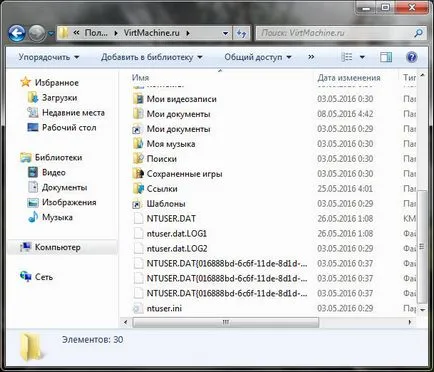The width and height of the screenshot is (434, 372).
Task: Refresh the folder view
Action: coord(241,33)
